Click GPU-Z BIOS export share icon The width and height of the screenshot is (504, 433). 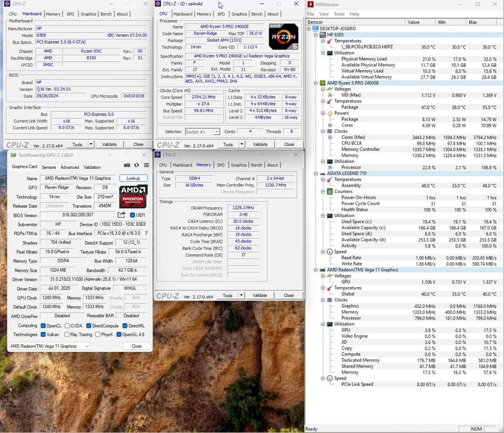(x=121, y=215)
